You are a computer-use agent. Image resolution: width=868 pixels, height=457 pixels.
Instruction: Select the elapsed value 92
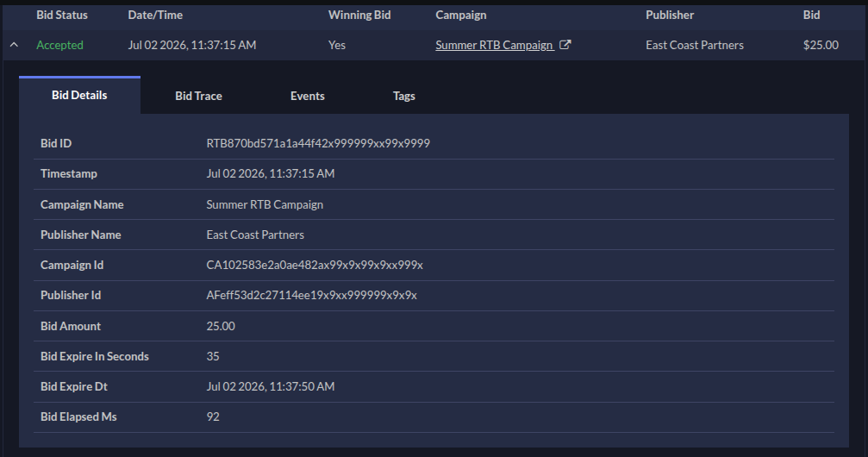tap(213, 416)
